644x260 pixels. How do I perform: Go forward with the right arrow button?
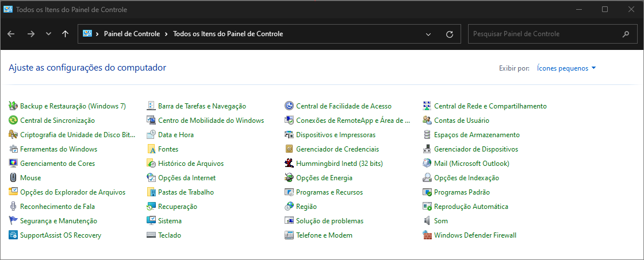[31, 34]
